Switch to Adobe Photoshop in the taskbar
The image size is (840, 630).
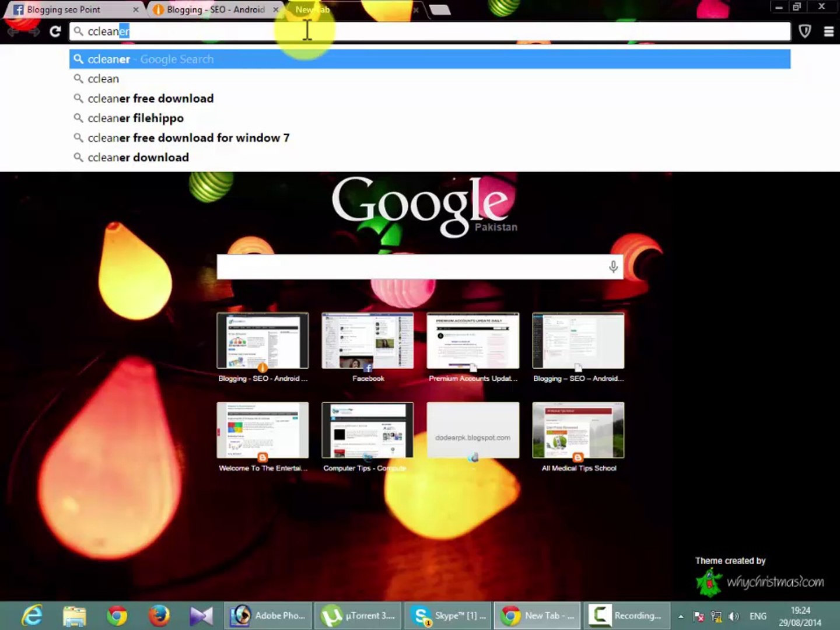point(268,616)
